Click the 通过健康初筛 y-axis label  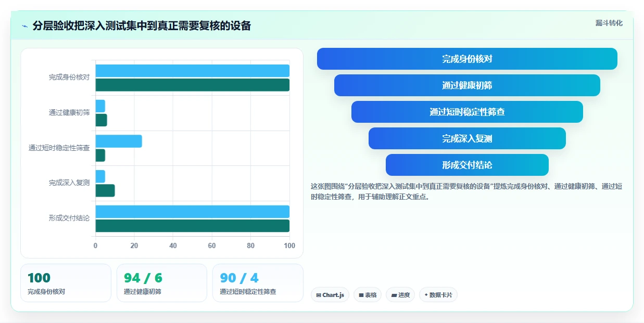[x=69, y=112]
